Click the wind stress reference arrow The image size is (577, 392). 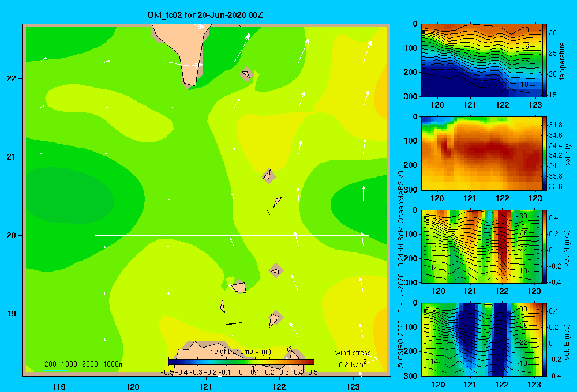[354, 358]
